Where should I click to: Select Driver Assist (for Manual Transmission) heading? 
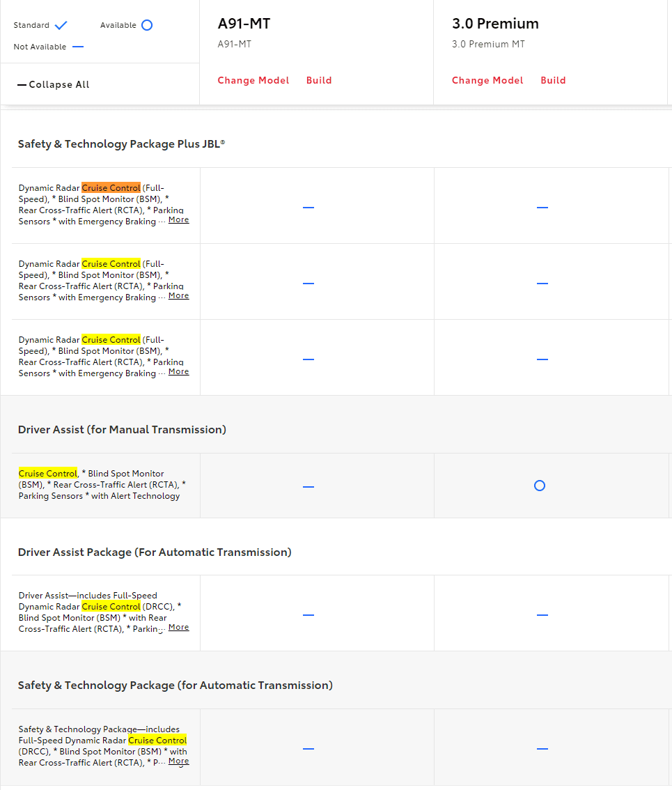122,430
